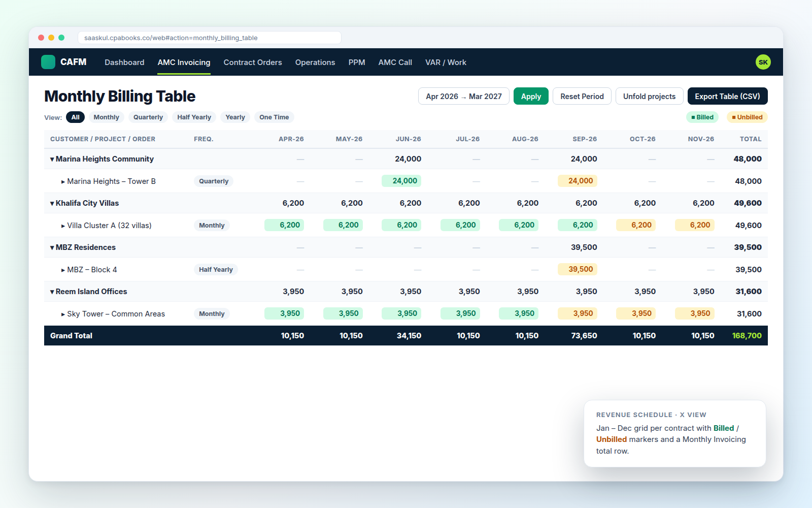The image size is (812, 508).
Task: Open the AMC Invoicing tab
Action: (x=184, y=62)
